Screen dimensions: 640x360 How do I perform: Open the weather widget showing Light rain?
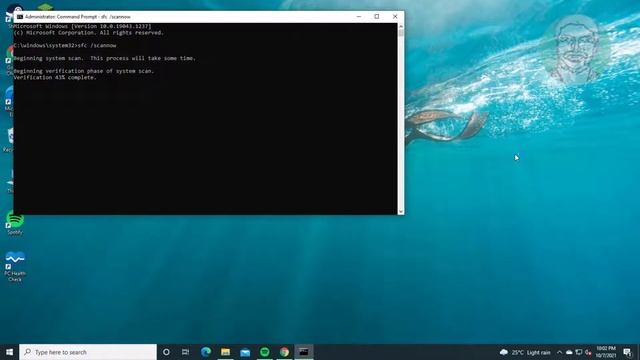point(525,352)
